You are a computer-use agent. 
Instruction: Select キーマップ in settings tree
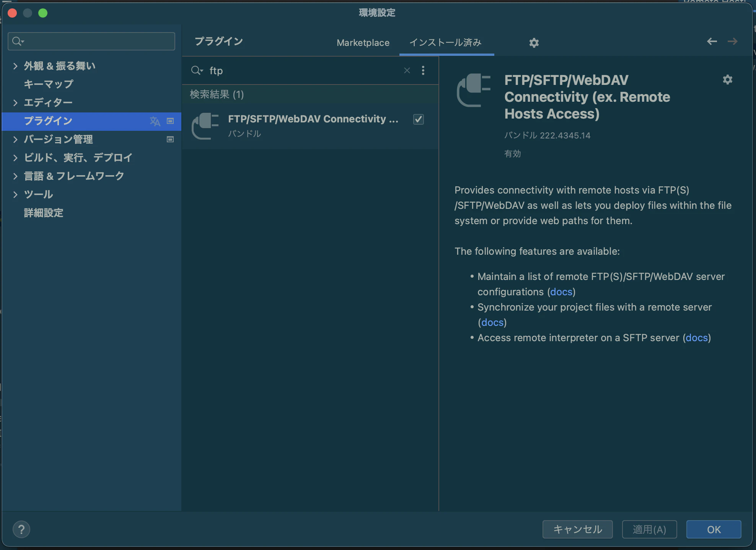49,84
